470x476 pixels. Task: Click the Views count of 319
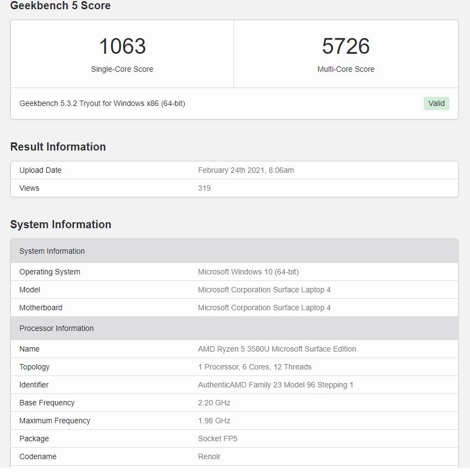pyautogui.click(x=204, y=188)
